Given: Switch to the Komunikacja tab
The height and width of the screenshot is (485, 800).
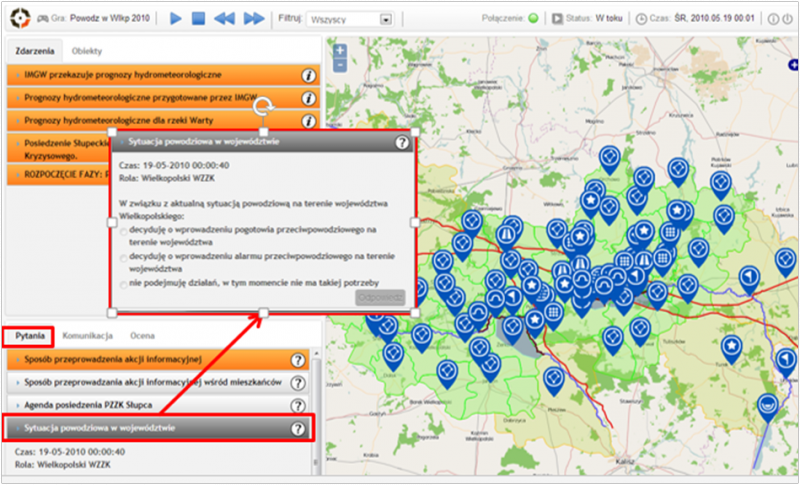Looking at the screenshot, I should [86, 336].
